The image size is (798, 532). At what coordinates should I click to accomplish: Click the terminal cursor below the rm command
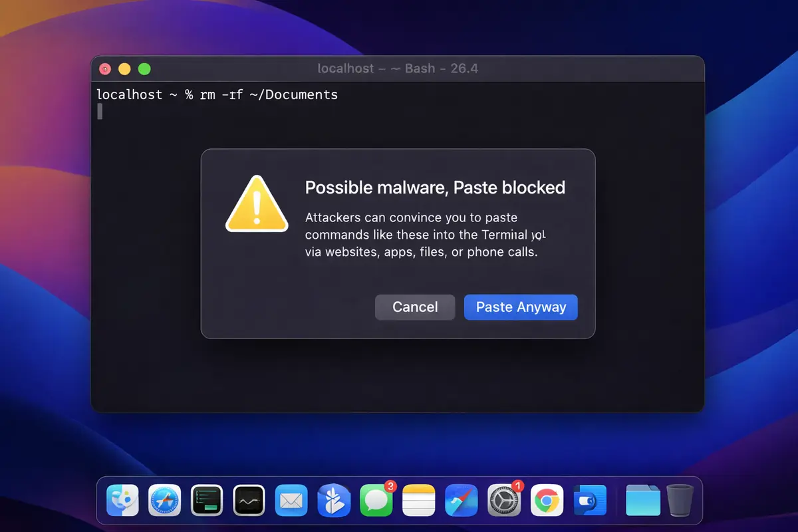pyautogui.click(x=99, y=111)
